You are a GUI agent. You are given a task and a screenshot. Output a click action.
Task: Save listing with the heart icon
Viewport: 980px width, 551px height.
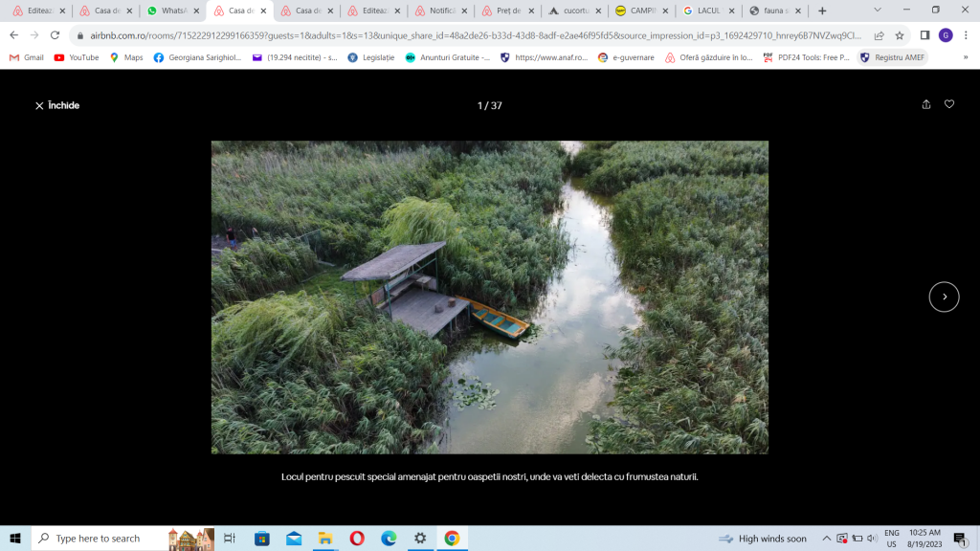pos(949,104)
